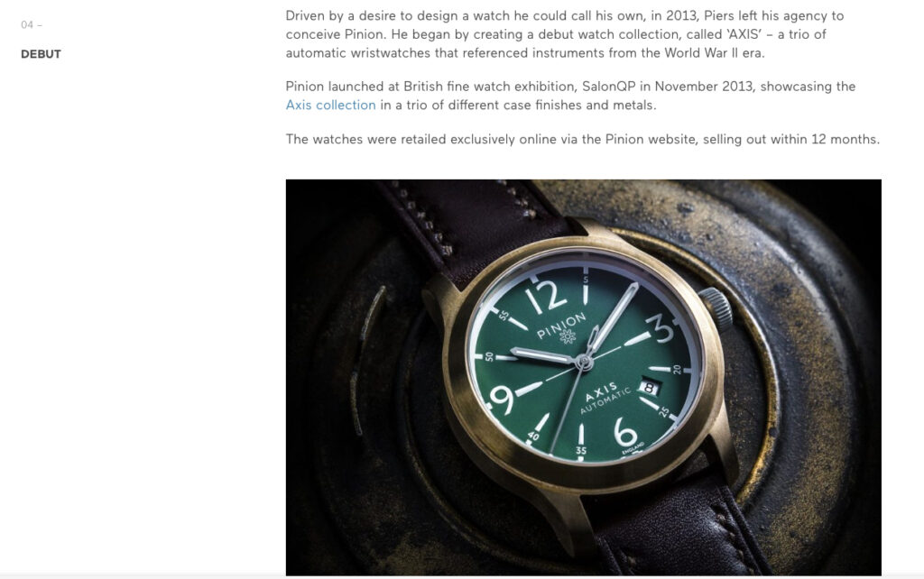This screenshot has height=579, width=924.
Task: Click the AXIS Automatic text on dial
Action: point(605,397)
